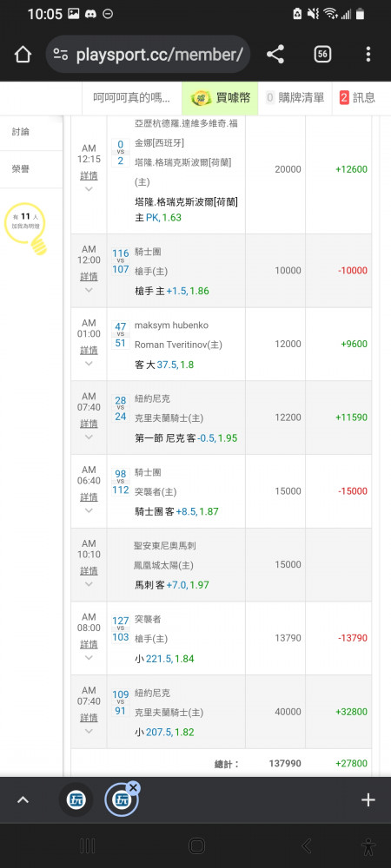Open the share icon in toolbar
This screenshot has width=391, height=868.
tap(275, 54)
